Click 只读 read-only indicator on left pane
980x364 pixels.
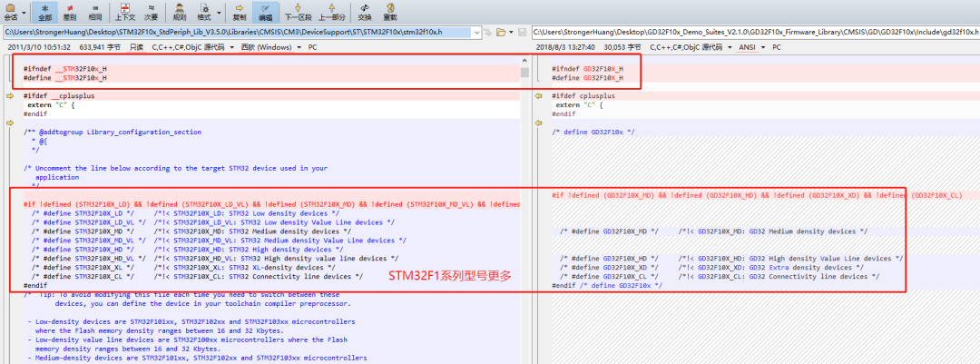[x=136, y=47]
